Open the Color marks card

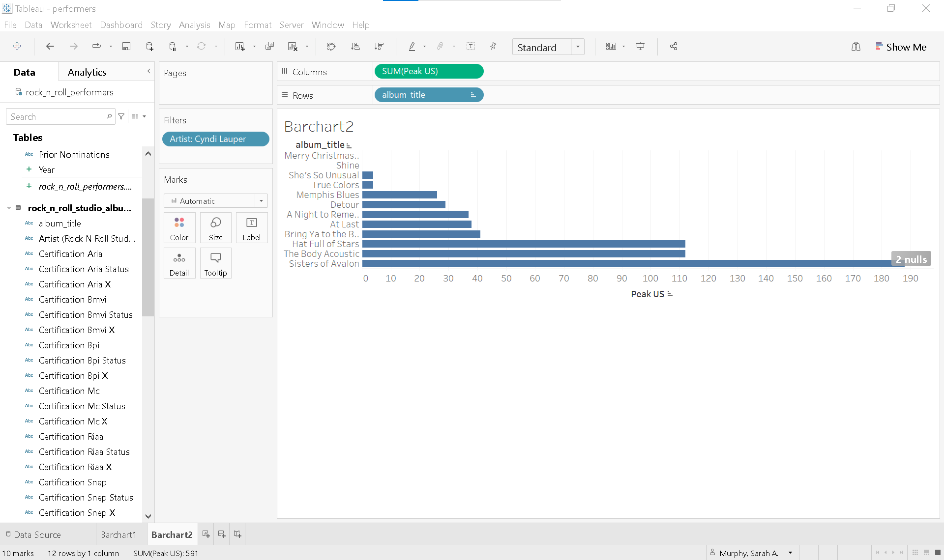click(x=179, y=228)
